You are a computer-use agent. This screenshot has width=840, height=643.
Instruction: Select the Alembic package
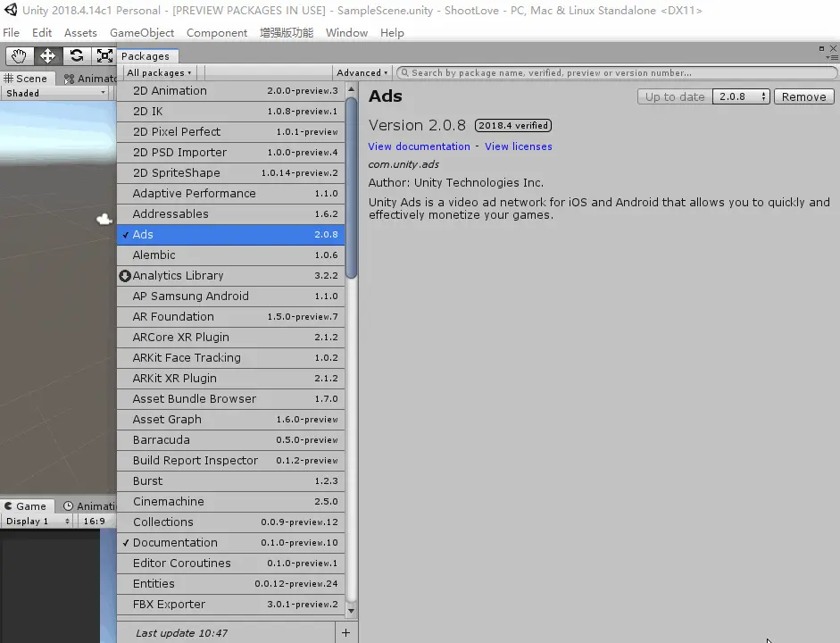click(x=231, y=255)
